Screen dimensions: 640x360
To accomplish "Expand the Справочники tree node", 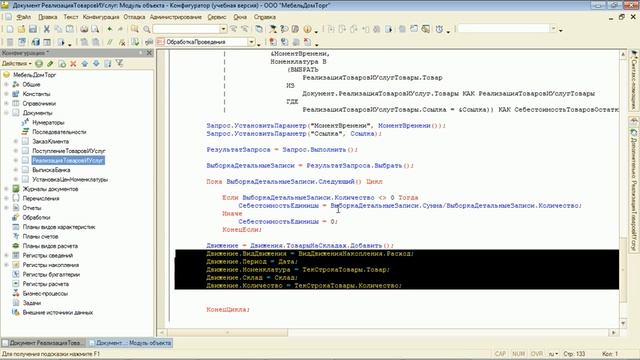I will 7,103.
